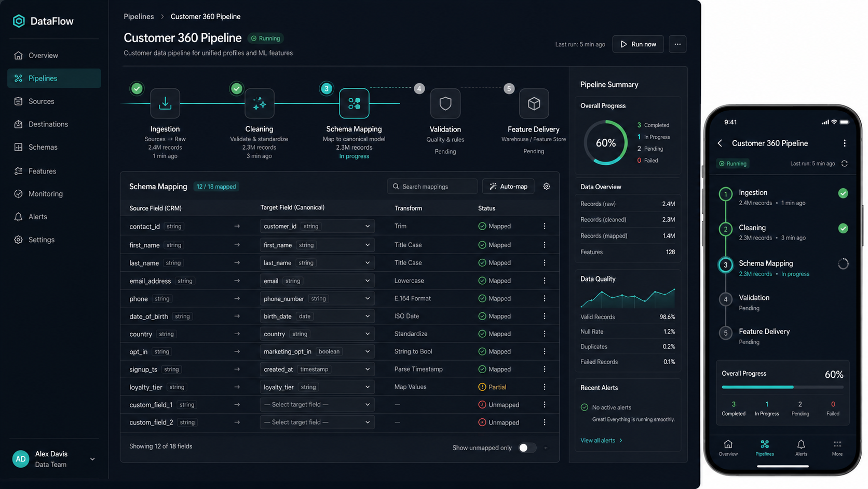Open the phone_number target field dropdown
This screenshot has height=489, width=868.
click(317, 298)
